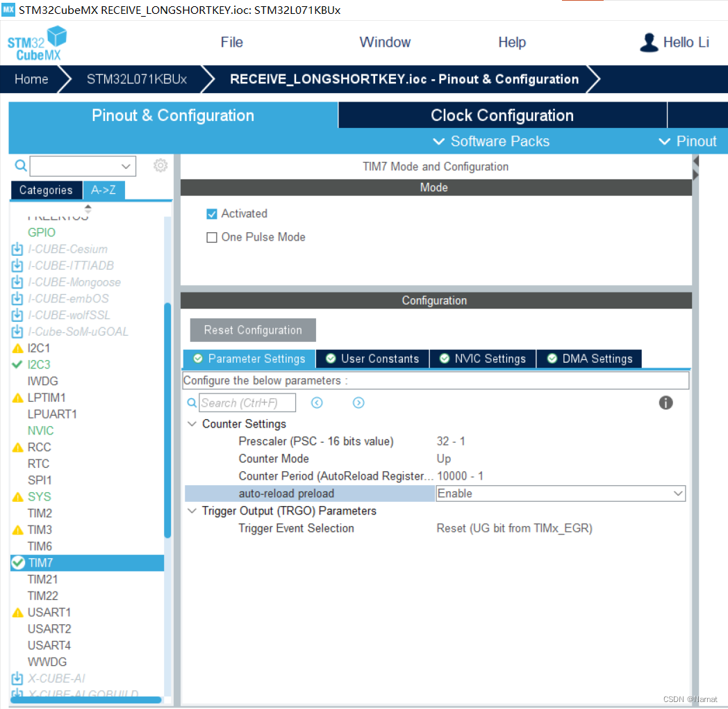The width and height of the screenshot is (728, 709).
Task: Select NVIC in the category list
Action: pyautogui.click(x=40, y=431)
